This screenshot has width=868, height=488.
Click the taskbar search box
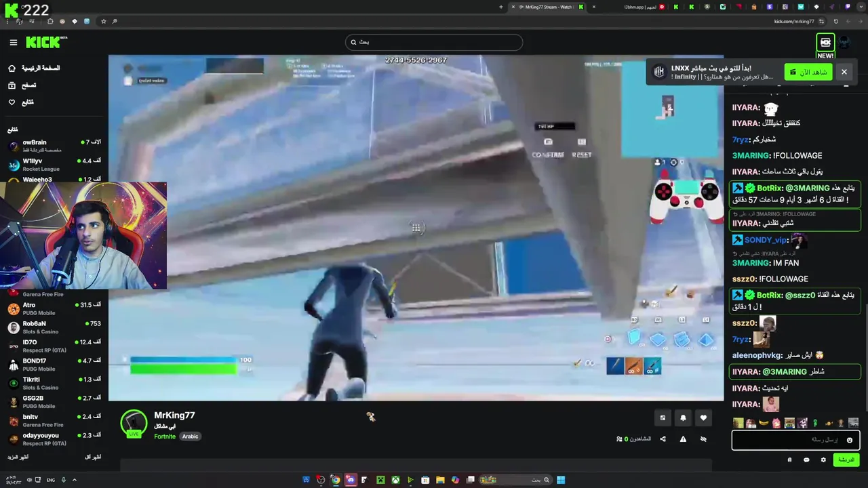(515, 480)
